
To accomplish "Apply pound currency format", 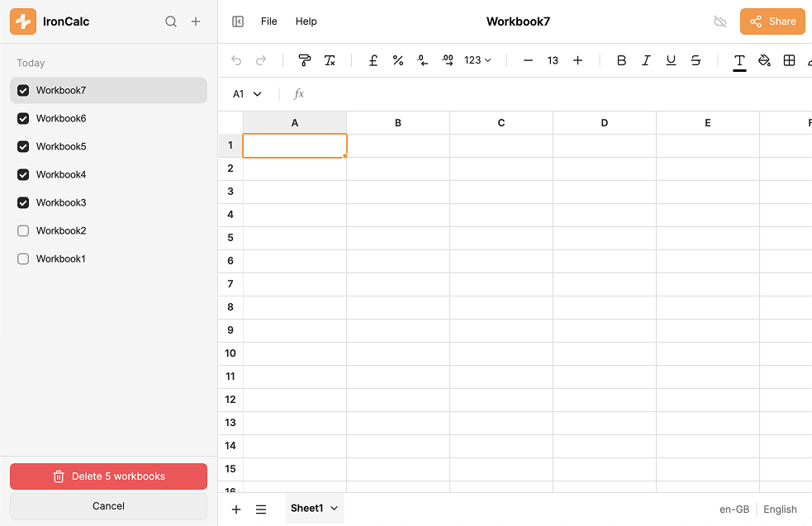I will click(373, 60).
